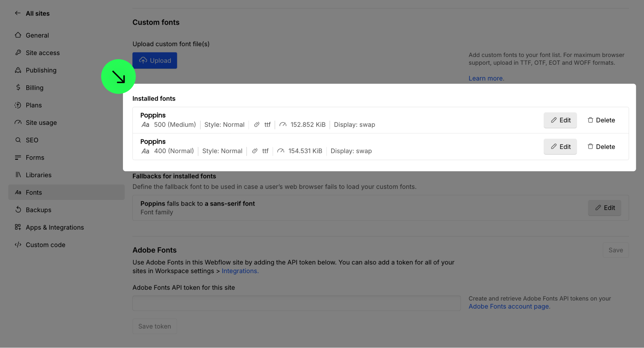Select the "Adobe Fonts" heading
The height and width of the screenshot is (348, 644).
154,250
